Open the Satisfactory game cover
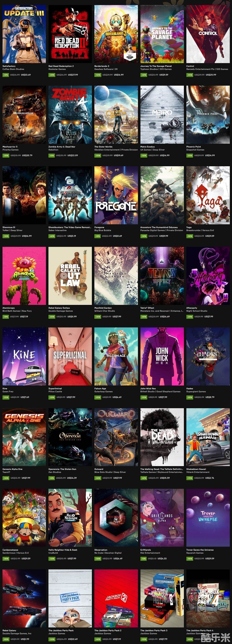 point(24,34)
